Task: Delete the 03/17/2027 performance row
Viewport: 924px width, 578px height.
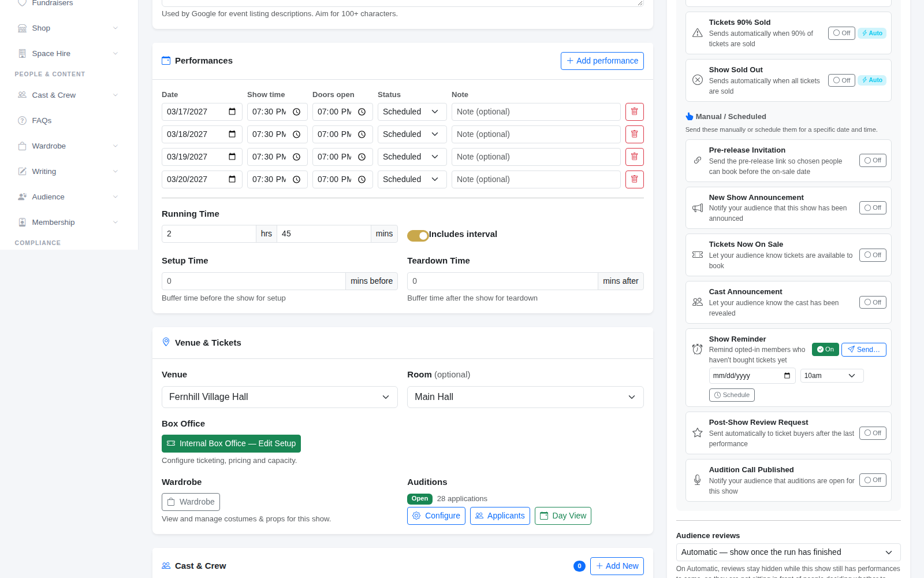Action: (x=634, y=112)
